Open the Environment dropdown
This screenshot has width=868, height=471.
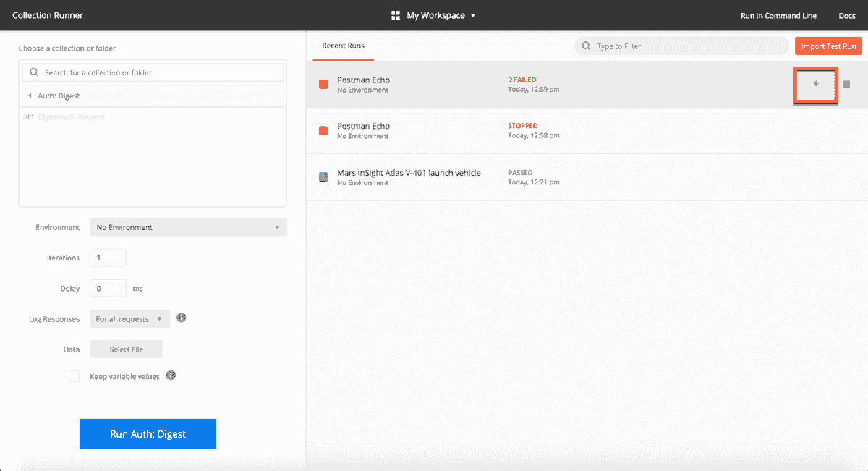188,226
